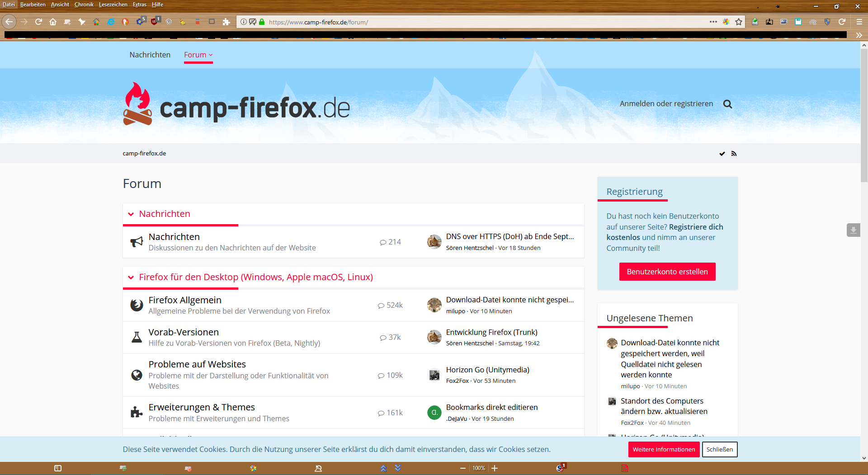Toggle the sidebar icon in the bottom bar
The height and width of the screenshot is (475, 868).
tap(58, 468)
